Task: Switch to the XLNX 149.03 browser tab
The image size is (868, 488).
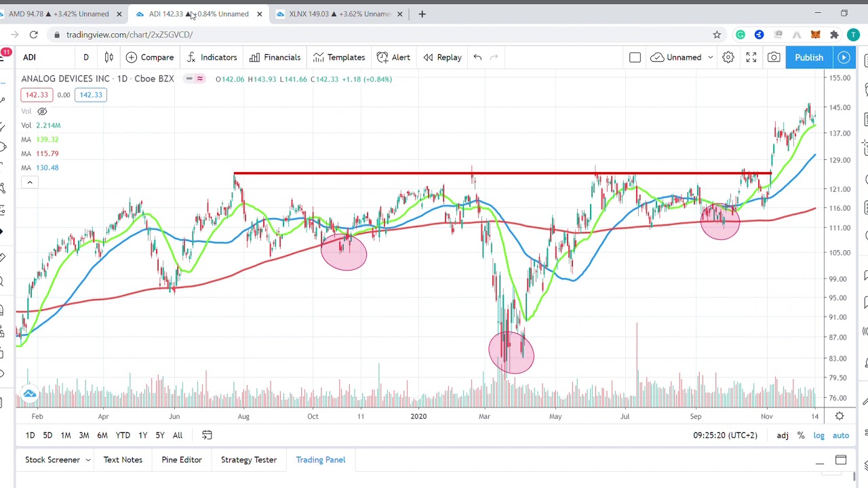Action: [340, 14]
